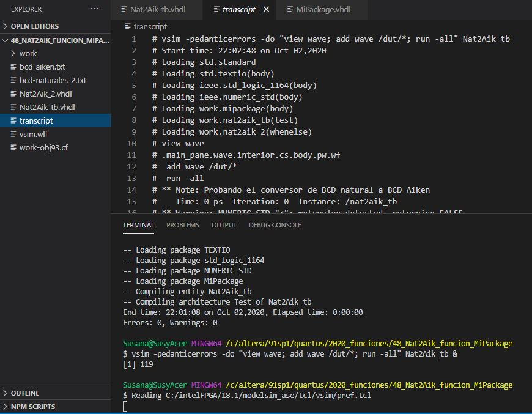Select work-obj93.cf in the file tree

point(43,148)
